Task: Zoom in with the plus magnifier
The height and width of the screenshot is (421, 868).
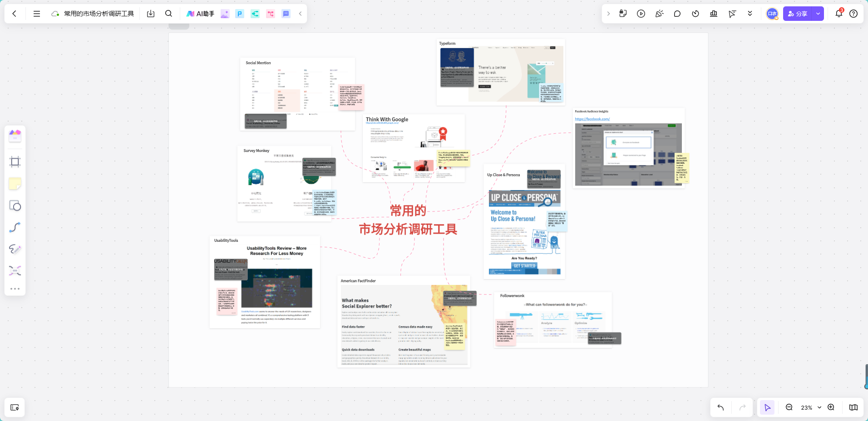Action: click(x=831, y=407)
